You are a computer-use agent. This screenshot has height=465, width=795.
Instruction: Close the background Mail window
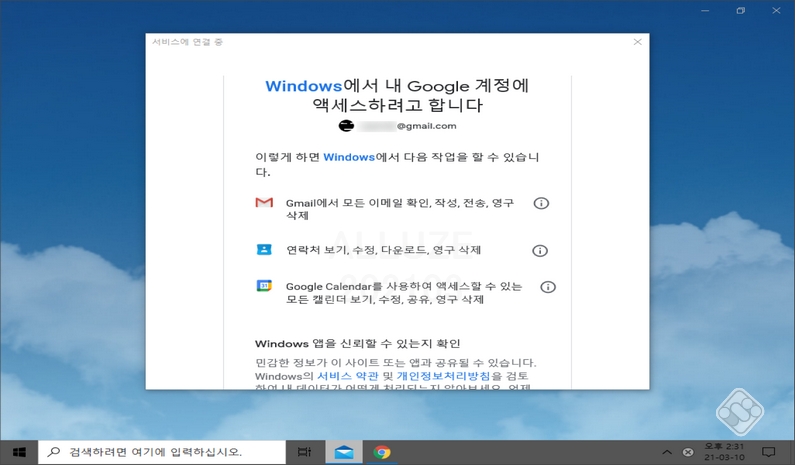776,10
